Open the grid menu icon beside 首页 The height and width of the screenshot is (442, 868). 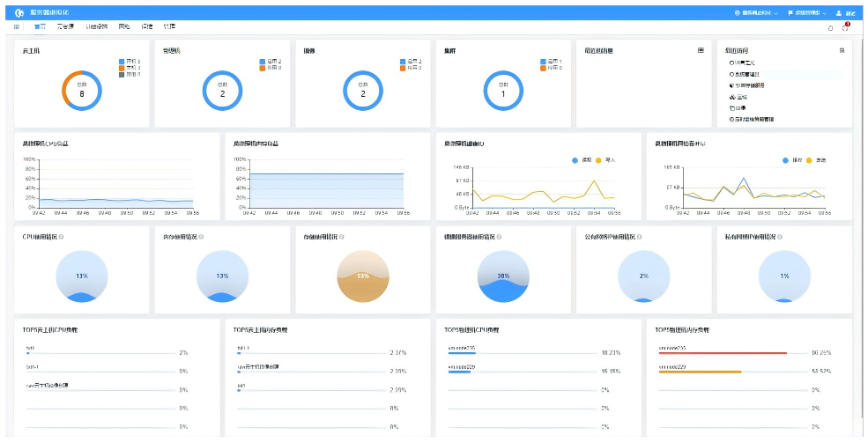click(x=17, y=27)
